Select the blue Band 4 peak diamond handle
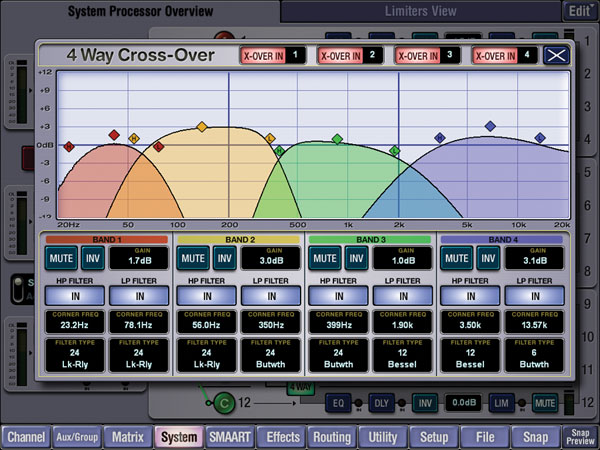600x450 pixels. (x=490, y=126)
